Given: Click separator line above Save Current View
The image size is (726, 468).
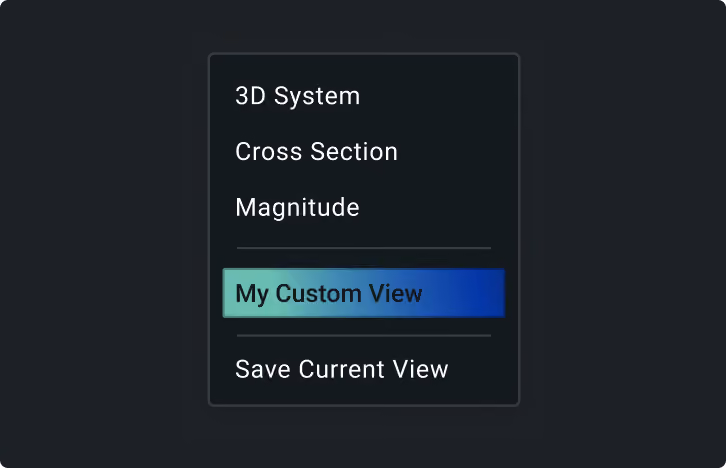Looking at the screenshot, I should click(x=363, y=336).
